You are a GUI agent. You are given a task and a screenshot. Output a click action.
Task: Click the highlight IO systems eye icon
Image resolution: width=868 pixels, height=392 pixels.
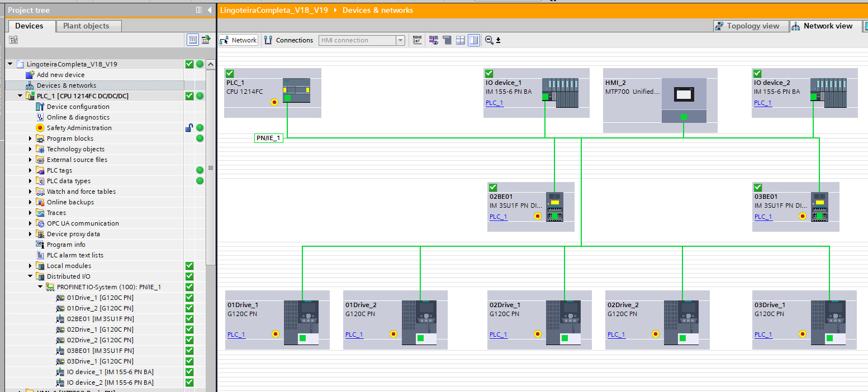point(433,40)
